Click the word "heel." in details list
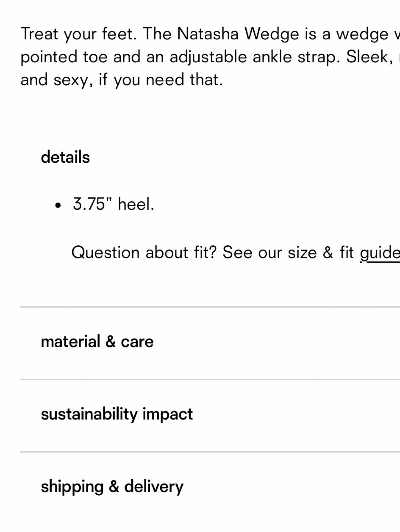This screenshot has height=532, width=400. (136, 204)
